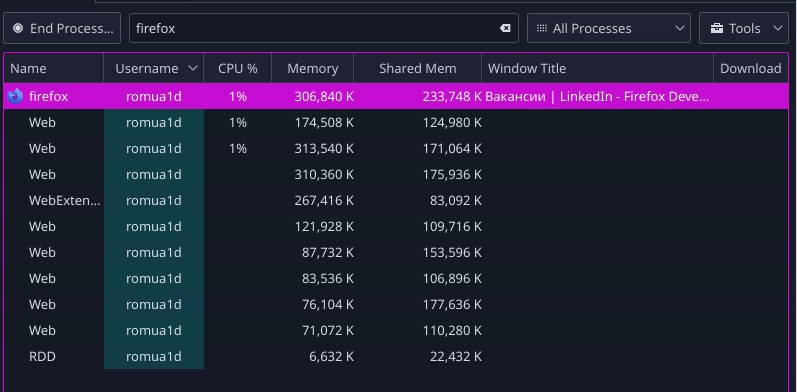Select the Web process using 71,072 K

[396, 330]
